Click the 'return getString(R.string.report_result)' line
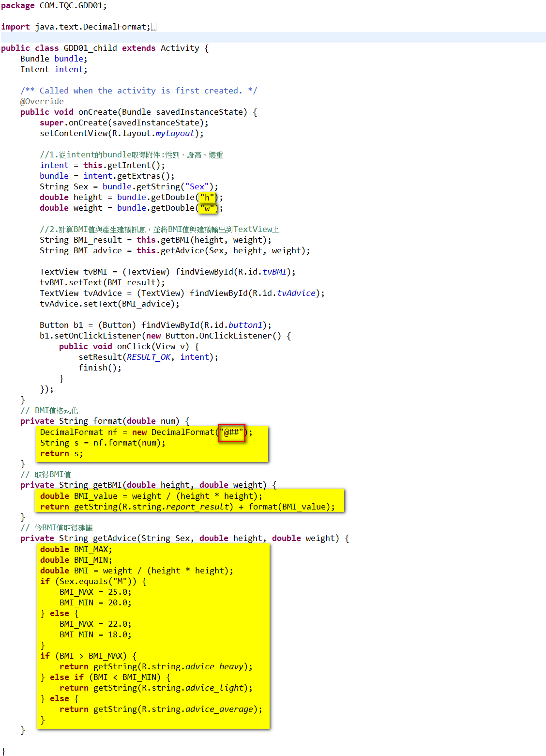 pyautogui.click(x=187, y=507)
